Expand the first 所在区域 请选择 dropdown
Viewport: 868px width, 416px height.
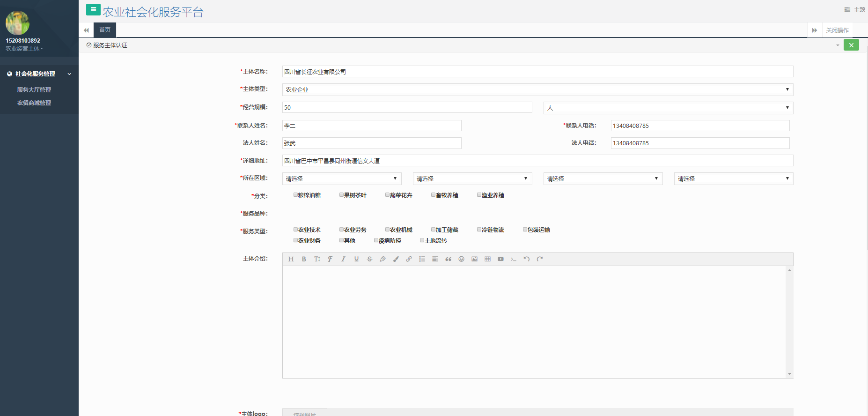[x=341, y=178]
